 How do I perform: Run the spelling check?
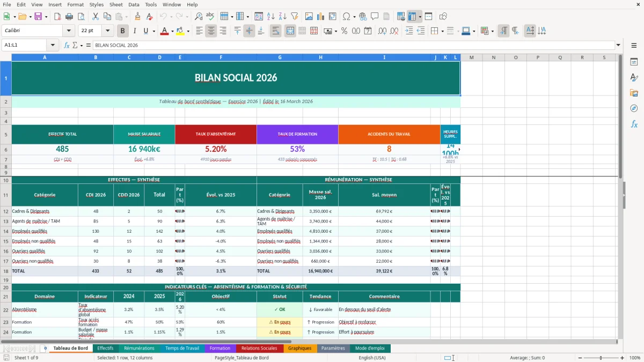click(x=210, y=17)
